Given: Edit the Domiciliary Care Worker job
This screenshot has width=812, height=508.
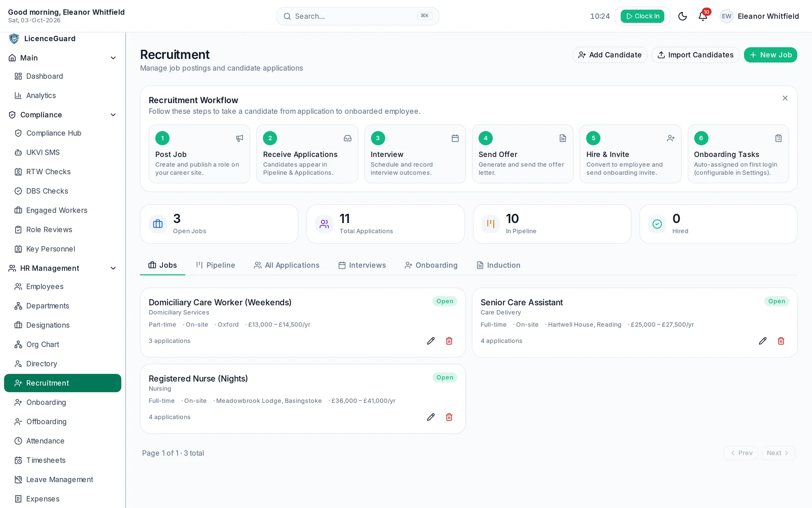Looking at the screenshot, I should point(431,341).
